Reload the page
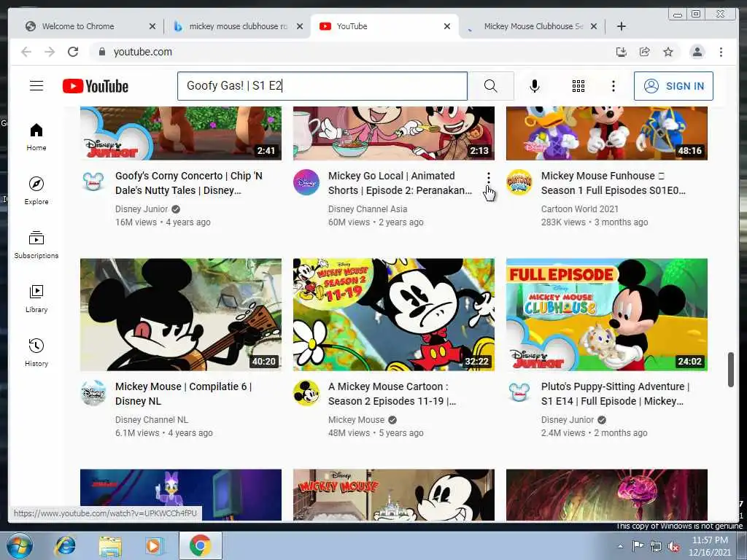Screen dimensions: 747x560 [73, 52]
